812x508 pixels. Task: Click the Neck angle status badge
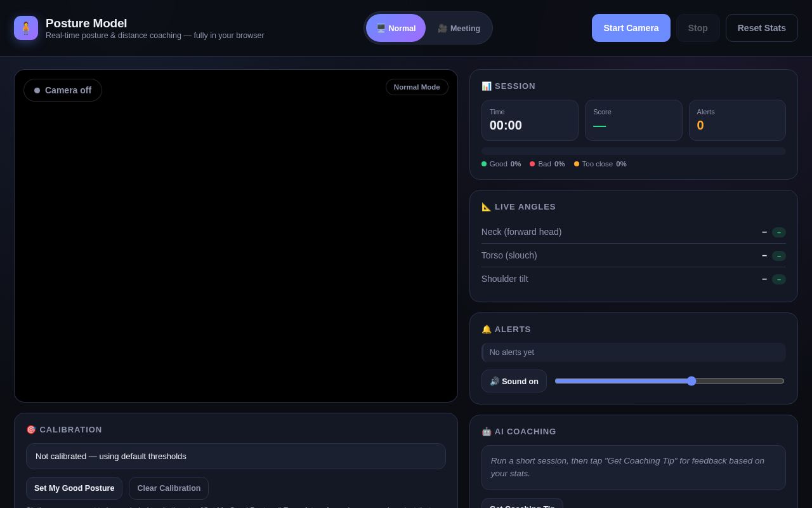778,232
